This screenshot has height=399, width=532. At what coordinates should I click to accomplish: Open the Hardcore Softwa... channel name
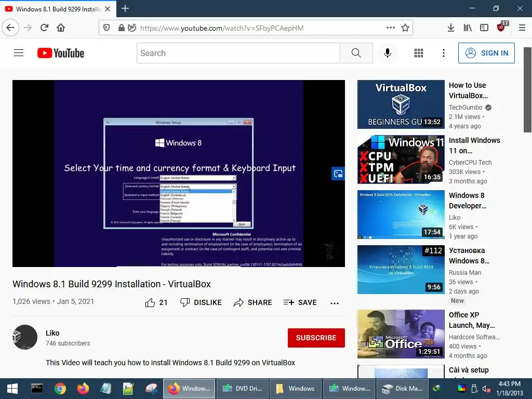[474, 337]
